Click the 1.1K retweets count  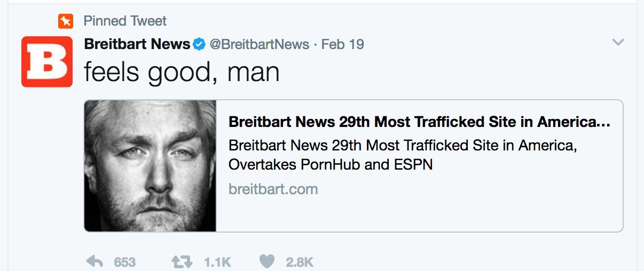(x=217, y=262)
